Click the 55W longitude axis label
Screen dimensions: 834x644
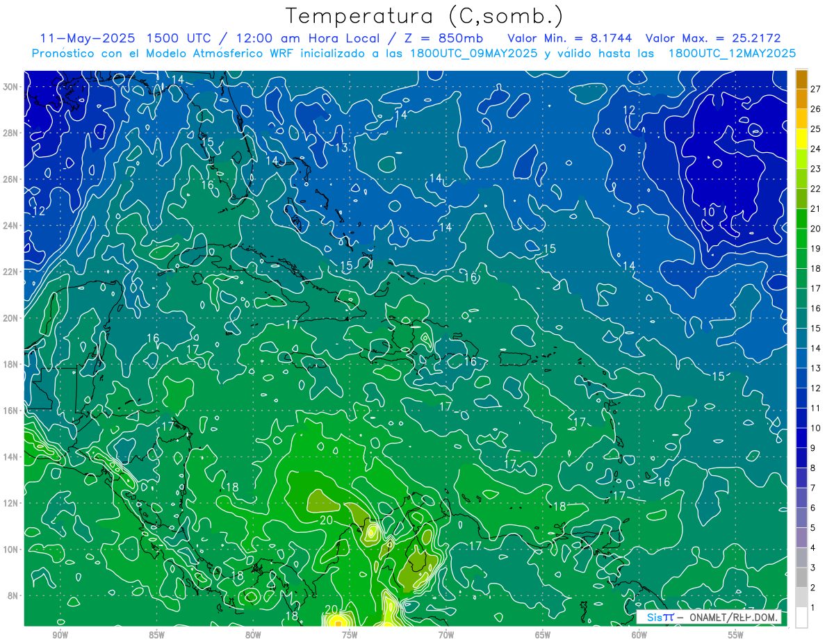[736, 635]
